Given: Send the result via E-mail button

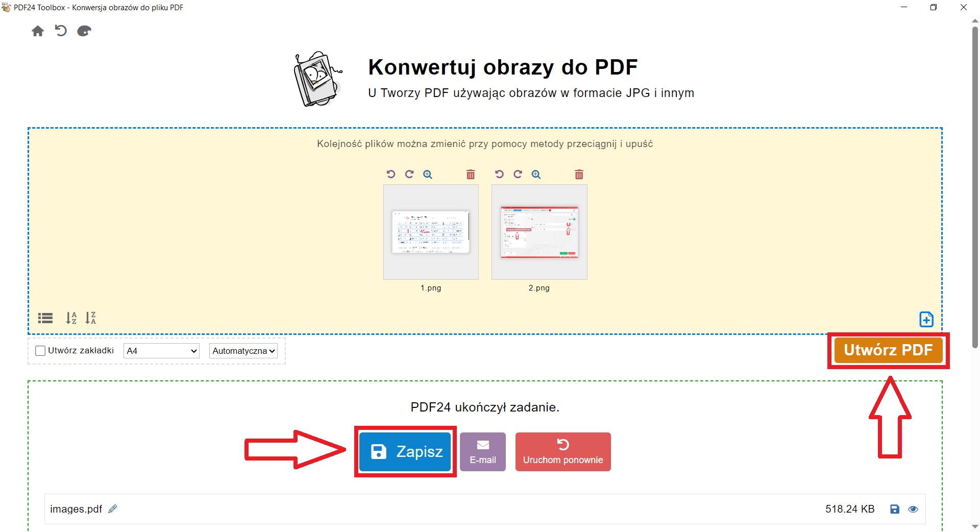Looking at the screenshot, I should [x=483, y=452].
